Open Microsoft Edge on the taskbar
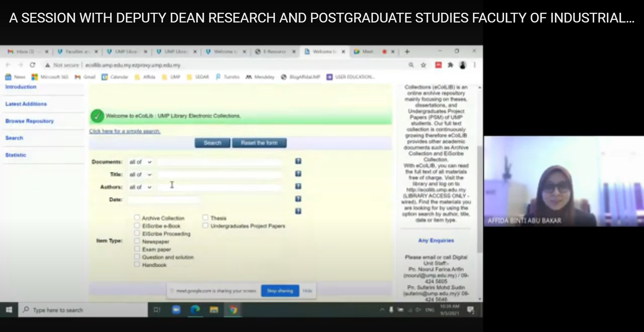The image size is (644, 332). pos(195,310)
